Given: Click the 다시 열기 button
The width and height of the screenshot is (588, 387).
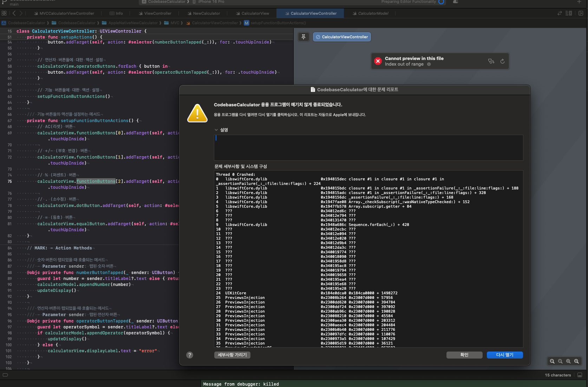Looking at the screenshot, I should tap(505, 355).
